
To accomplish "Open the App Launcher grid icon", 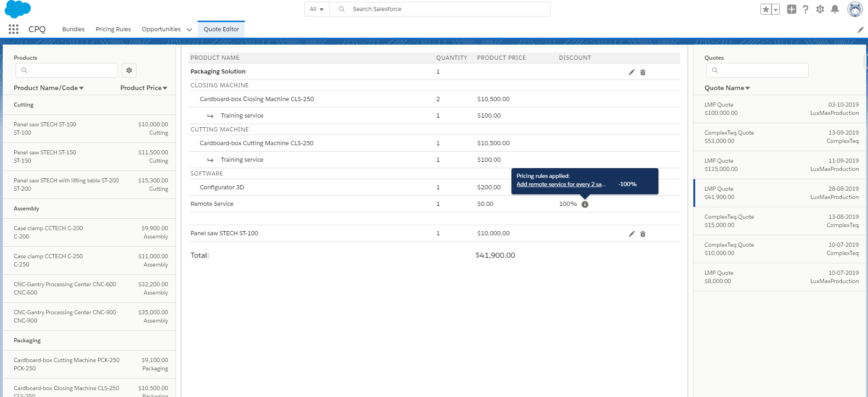I will pyautogui.click(x=14, y=29).
